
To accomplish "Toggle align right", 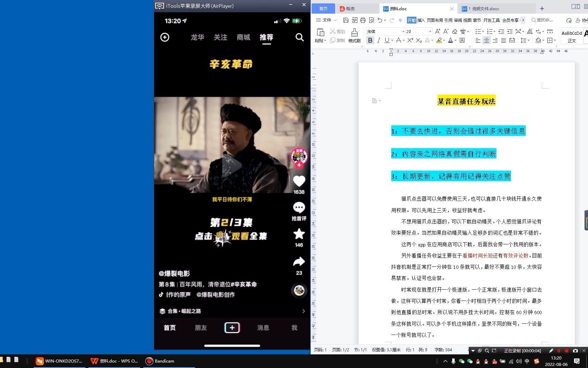I will point(495,40).
